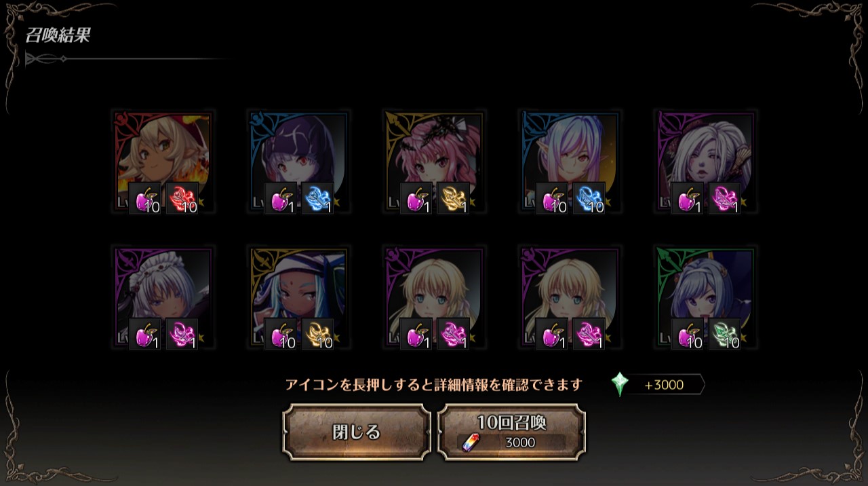Select the winking elf with lavender hair
The height and width of the screenshot is (486, 868).
point(570,162)
